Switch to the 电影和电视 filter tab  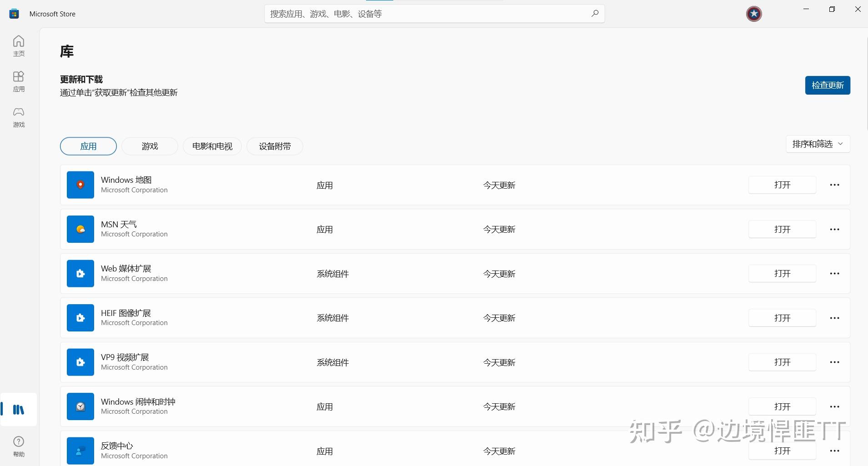[212, 146]
